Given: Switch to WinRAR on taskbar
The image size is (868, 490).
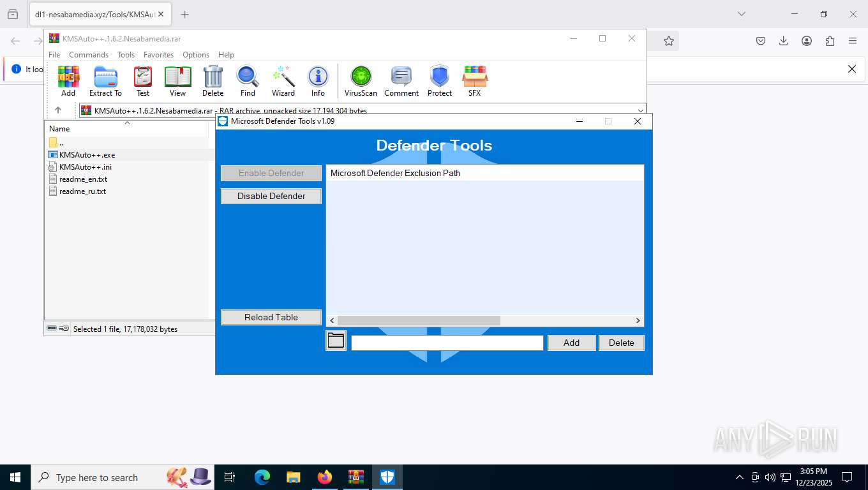Looking at the screenshot, I should coord(355,477).
